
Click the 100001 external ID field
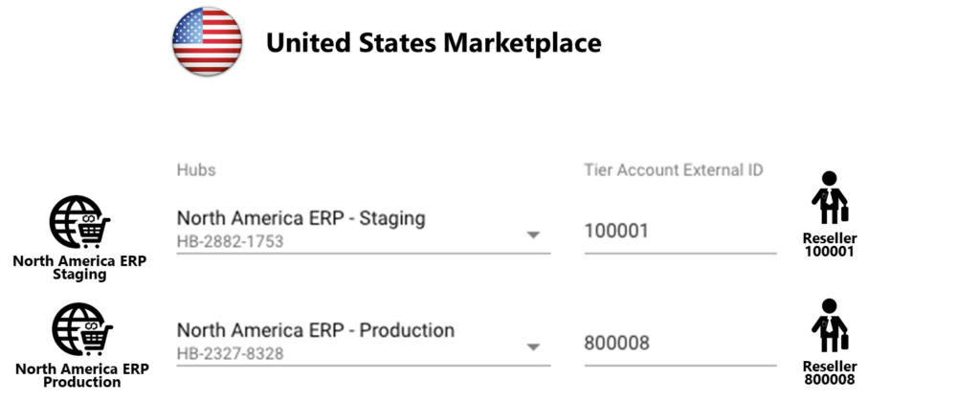pyautogui.click(x=680, y=232)
